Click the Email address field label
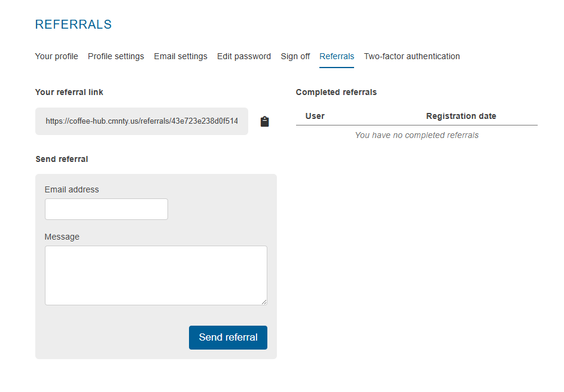 pos(72,189)
